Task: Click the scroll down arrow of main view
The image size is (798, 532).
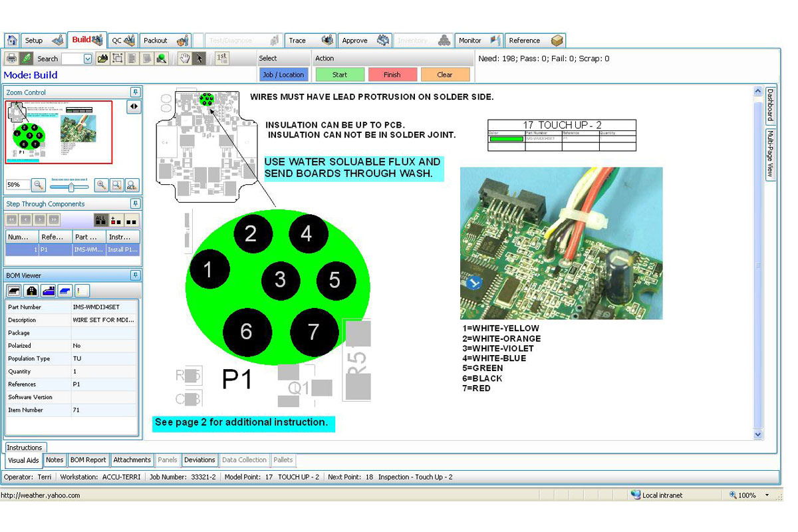Action: point(757,435)
